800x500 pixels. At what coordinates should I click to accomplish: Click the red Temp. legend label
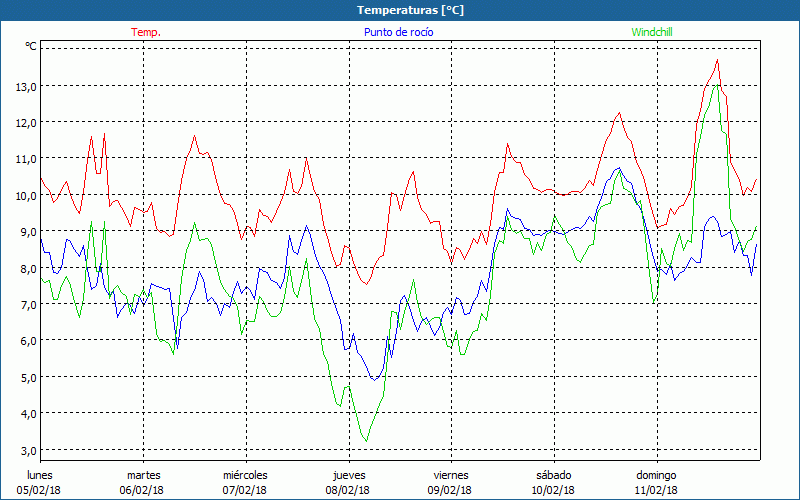point(146,32)
